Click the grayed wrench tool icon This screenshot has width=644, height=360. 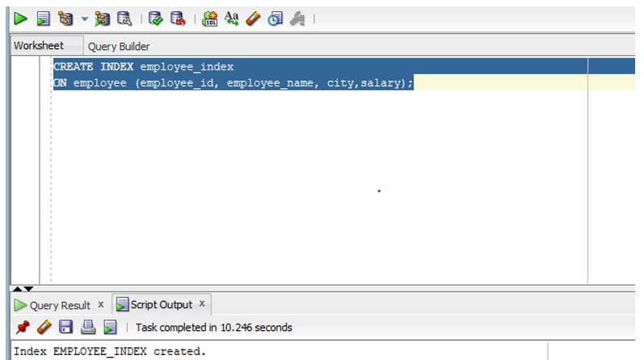(297, 19)
